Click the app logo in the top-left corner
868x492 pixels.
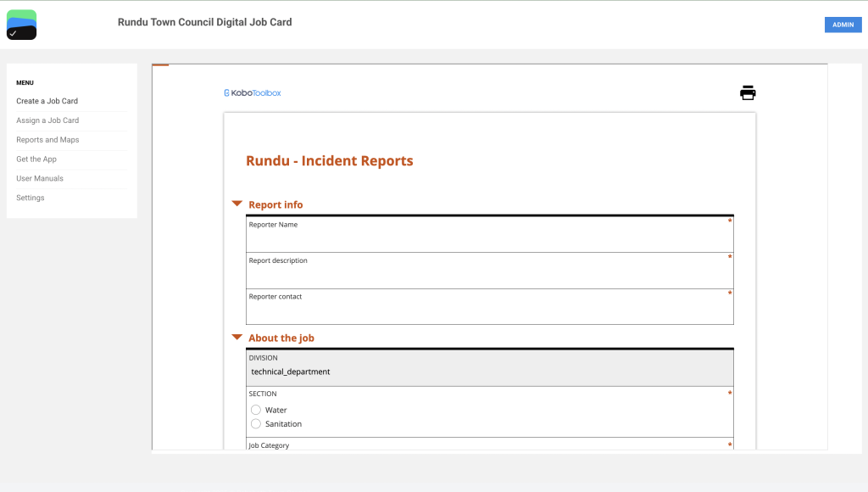(x=21, y=25)
